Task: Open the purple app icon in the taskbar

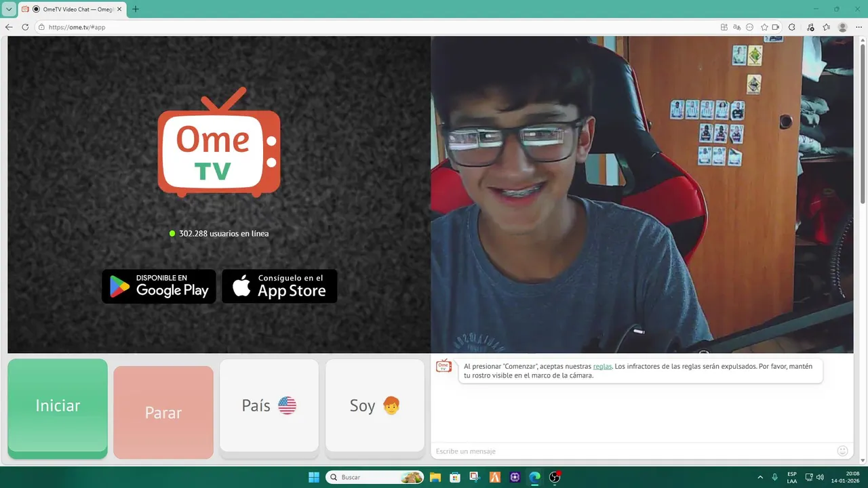Action: 515,477
